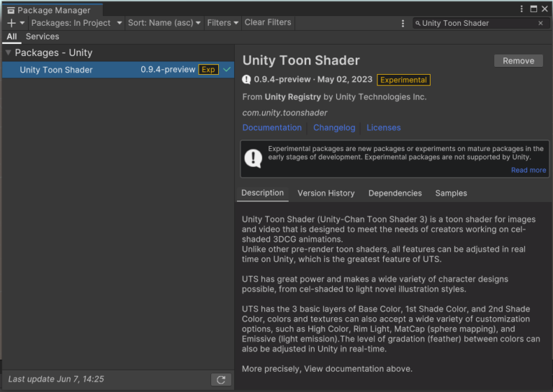Click the plus icon to add package
The height and width of the screenshot is (392, 553).
pyautogui.click(x=12, y=23)
